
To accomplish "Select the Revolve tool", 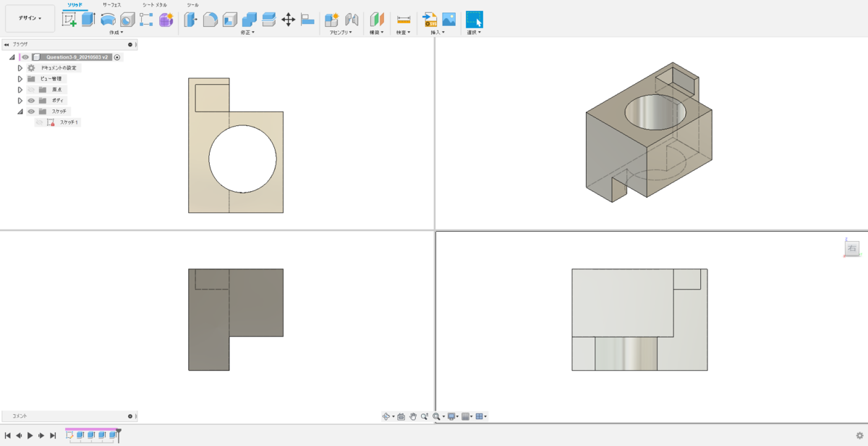I will click(x=108, y=20).
